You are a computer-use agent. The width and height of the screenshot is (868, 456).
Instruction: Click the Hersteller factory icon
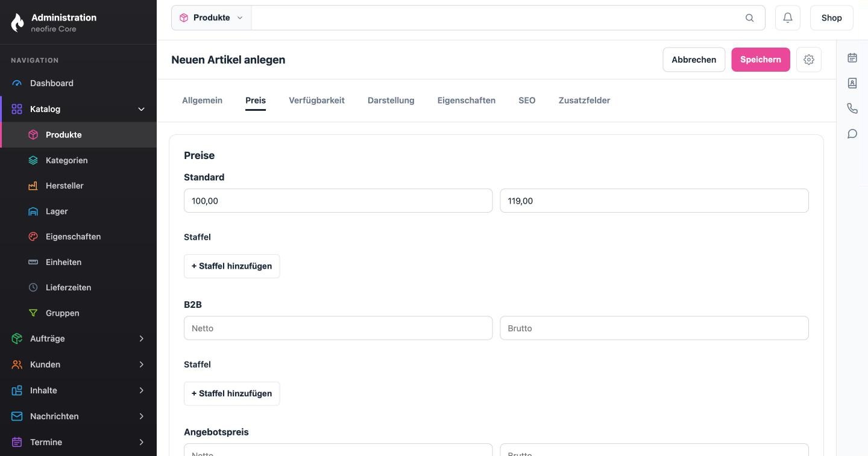click(x=33, y=186)
